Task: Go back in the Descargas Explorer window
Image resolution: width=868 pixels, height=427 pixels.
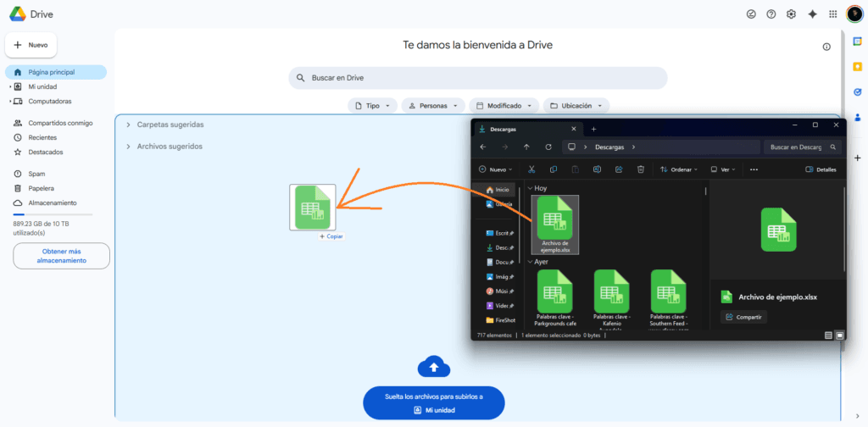Action: (483, 147)
